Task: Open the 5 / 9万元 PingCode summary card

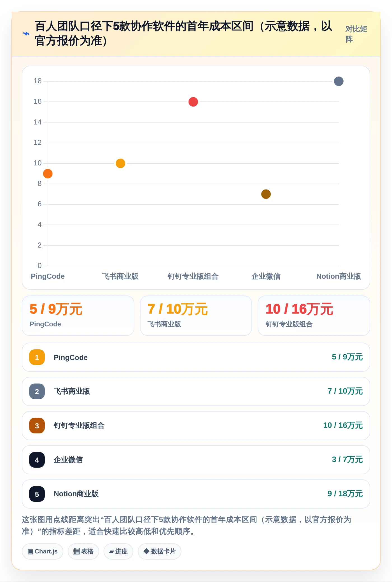Action: tap(78, 316)
